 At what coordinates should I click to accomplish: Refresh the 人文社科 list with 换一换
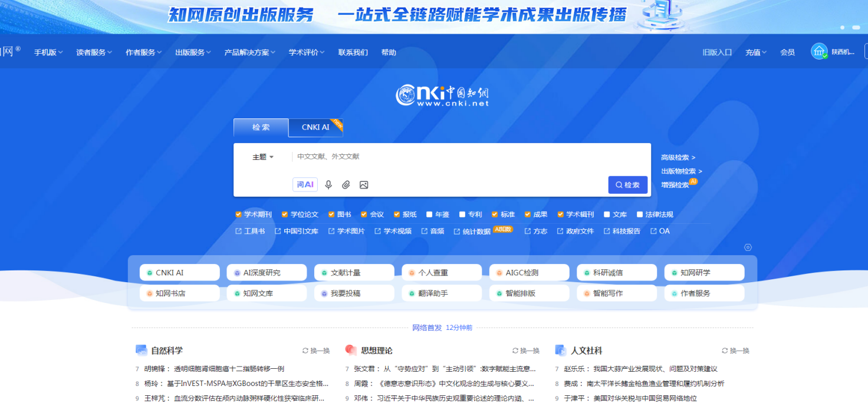(735, 351)
